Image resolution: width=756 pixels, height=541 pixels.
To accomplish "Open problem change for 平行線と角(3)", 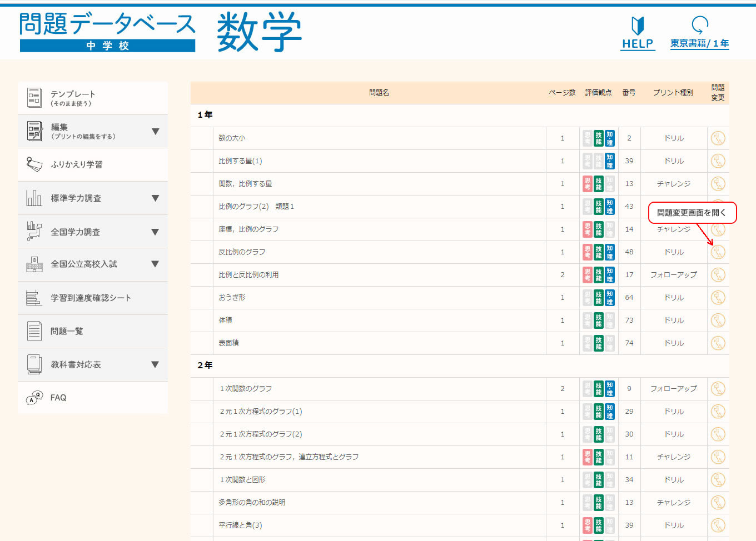I will click(718, 525).
